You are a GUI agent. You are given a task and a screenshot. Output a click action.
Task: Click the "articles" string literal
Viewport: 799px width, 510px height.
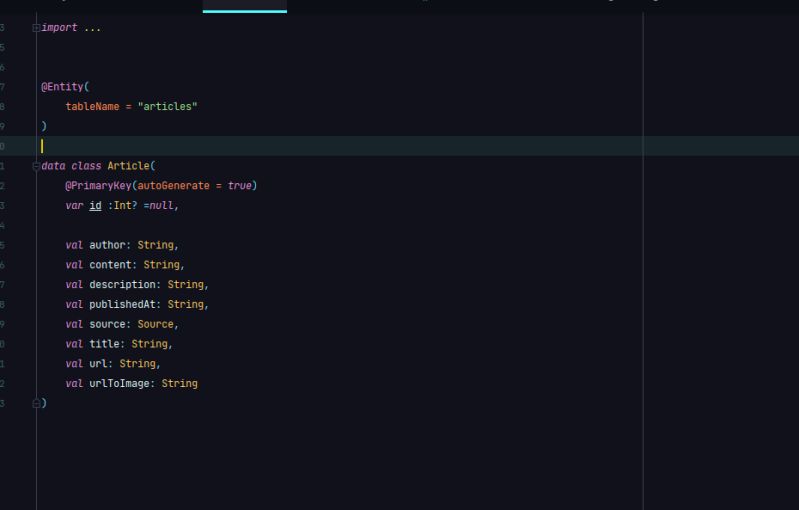coord(167,106)
